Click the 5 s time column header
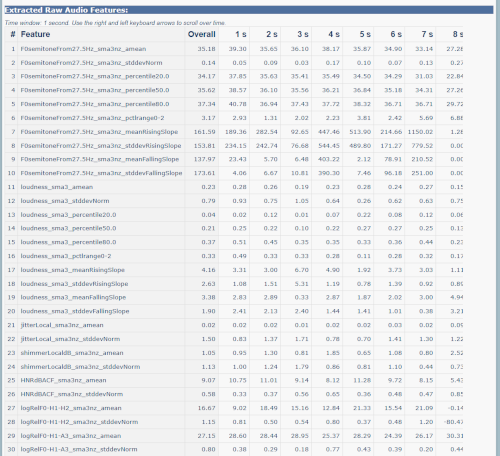Screen dimensions: 500x456 pos(365,34)
